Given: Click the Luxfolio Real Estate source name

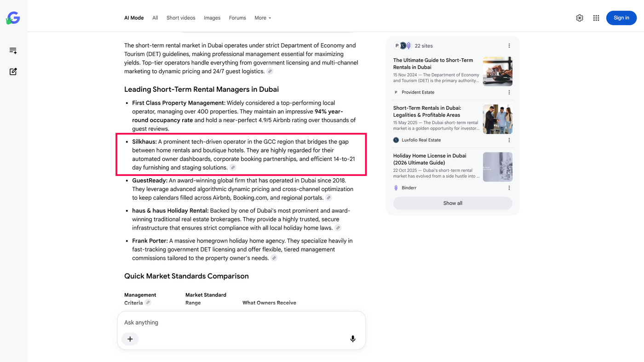Looking at the screenshot, I should [x=421, y=140].
